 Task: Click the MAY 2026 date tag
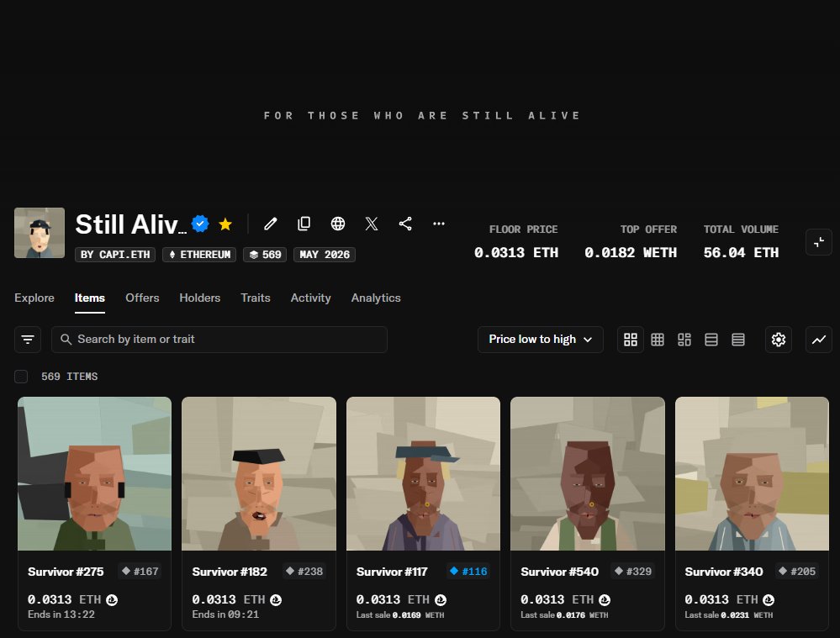click(325, 255)
